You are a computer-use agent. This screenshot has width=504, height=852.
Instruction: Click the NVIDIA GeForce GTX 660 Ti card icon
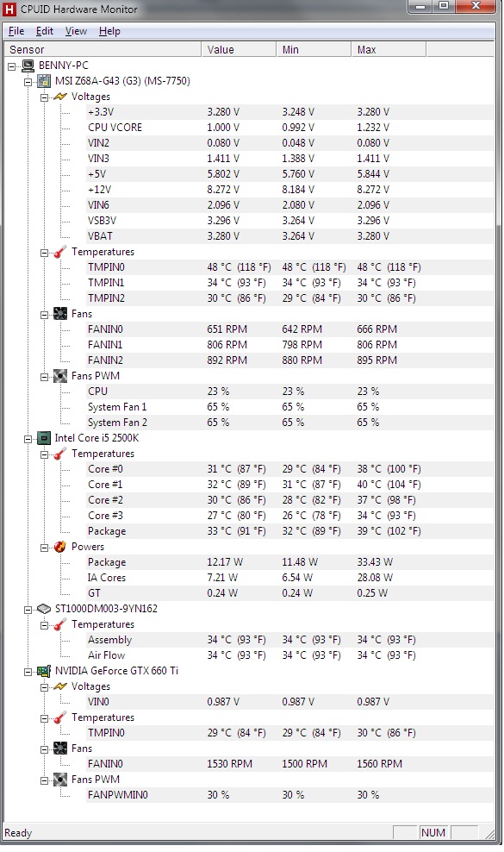tap(44, 671)
